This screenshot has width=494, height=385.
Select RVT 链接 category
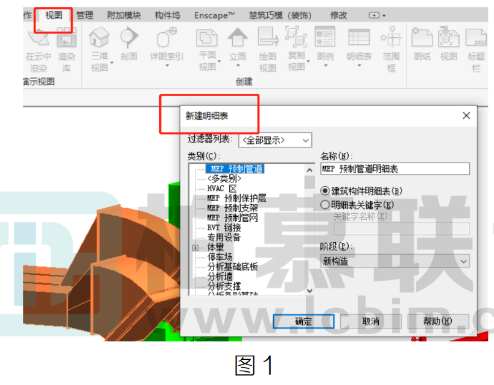click(x=224, y=228)
